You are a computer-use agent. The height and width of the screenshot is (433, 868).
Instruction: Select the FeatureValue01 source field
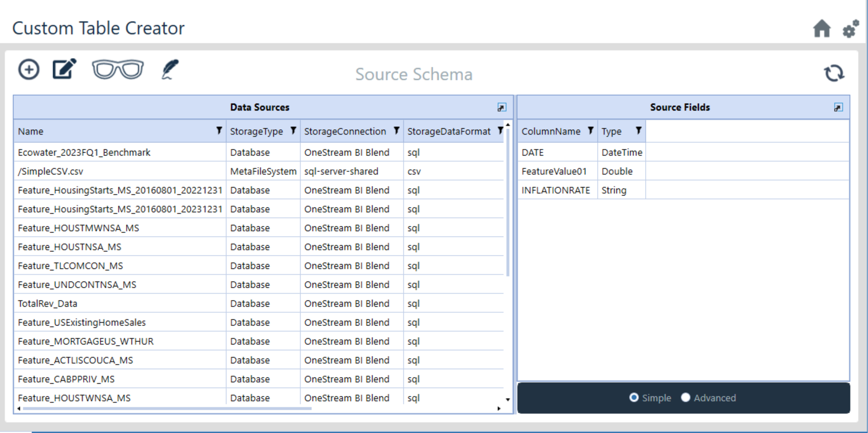(x=683, y=171)
